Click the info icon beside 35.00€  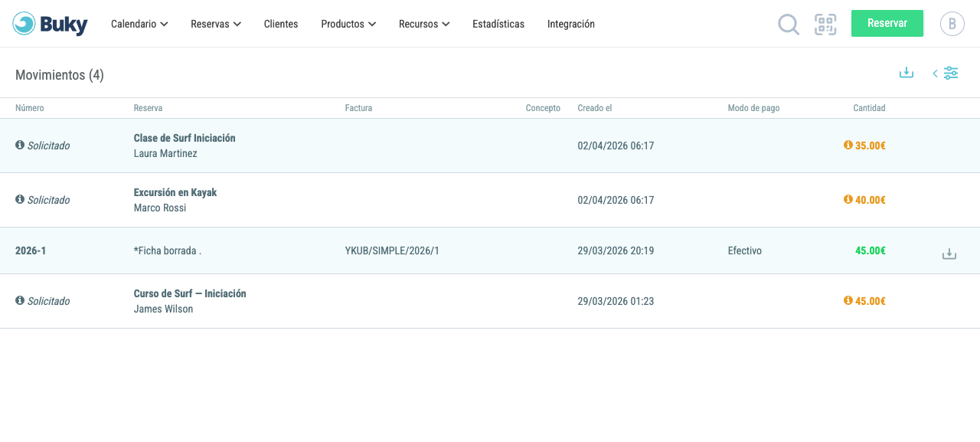coord(848,145)
